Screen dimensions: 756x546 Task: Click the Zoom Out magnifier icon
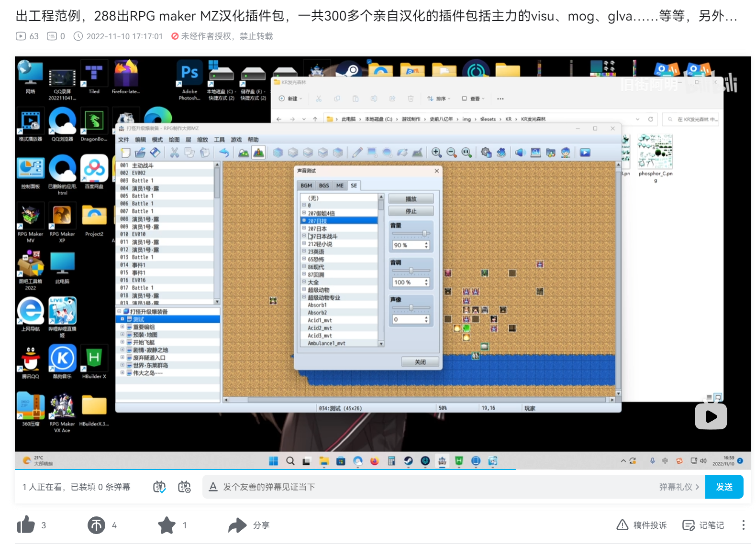[452, 153]
